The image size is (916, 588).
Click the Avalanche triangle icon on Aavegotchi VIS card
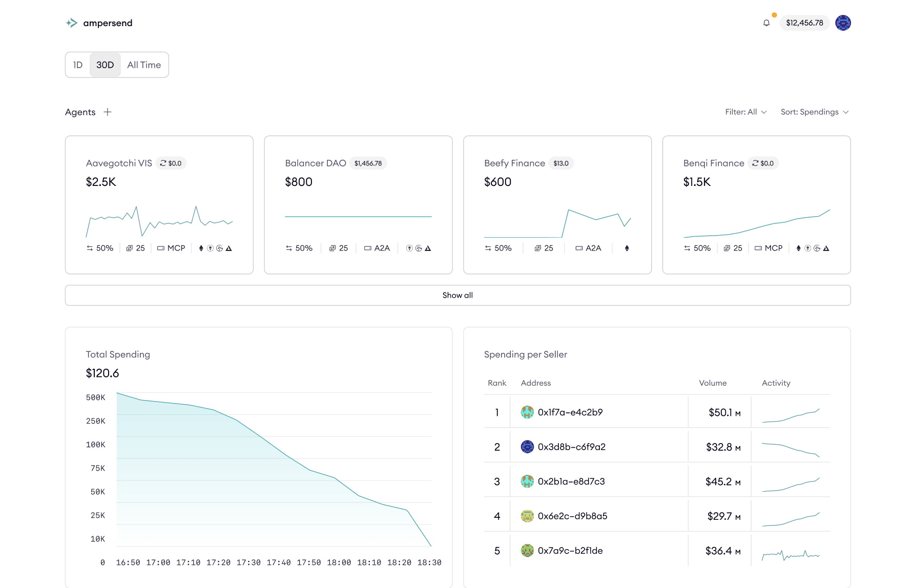(x=229, y=248)
